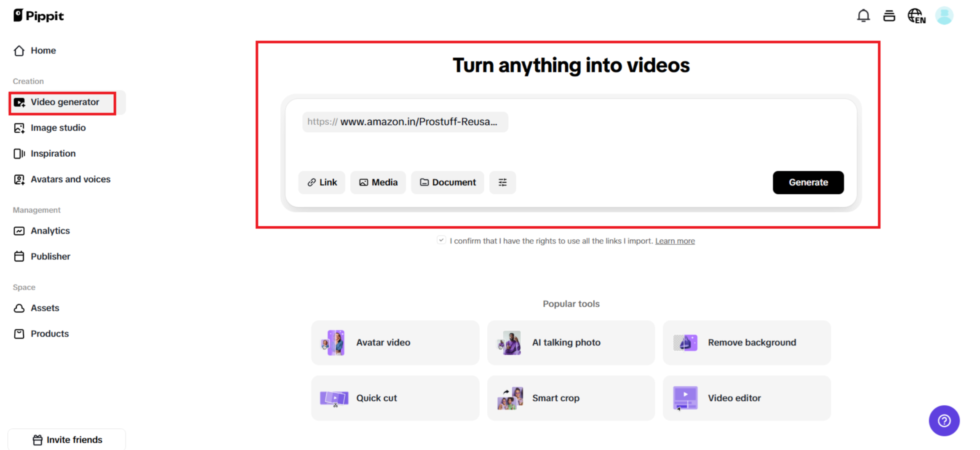Select the Link input mode

(x=321, y=182)
